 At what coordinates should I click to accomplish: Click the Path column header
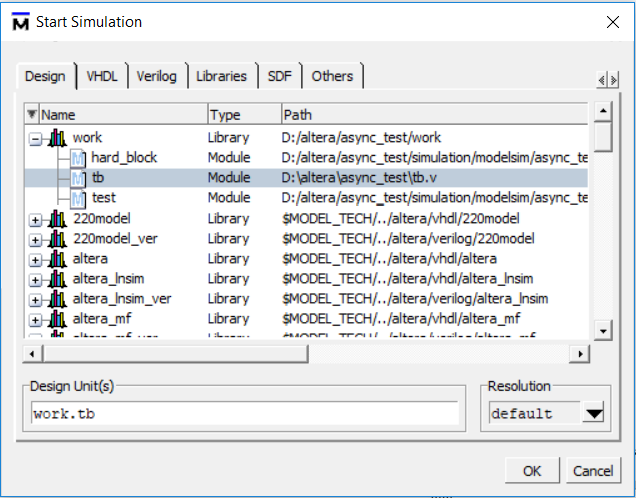435,114
